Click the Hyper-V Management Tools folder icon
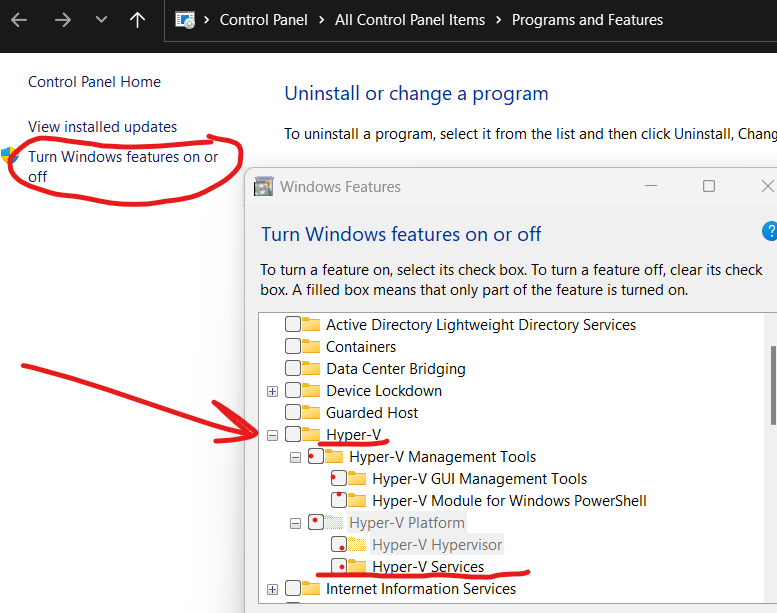The width and height of the screenshot is (777, 613). [x=334, y=456]
